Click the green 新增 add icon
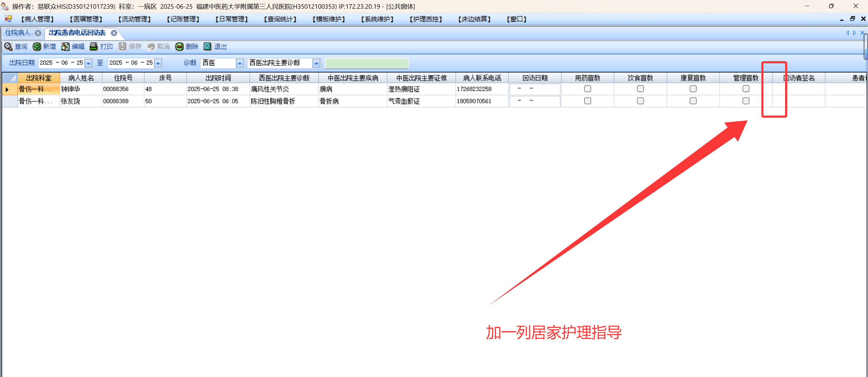The image size is (868, 377). click(x=37, y=46)
